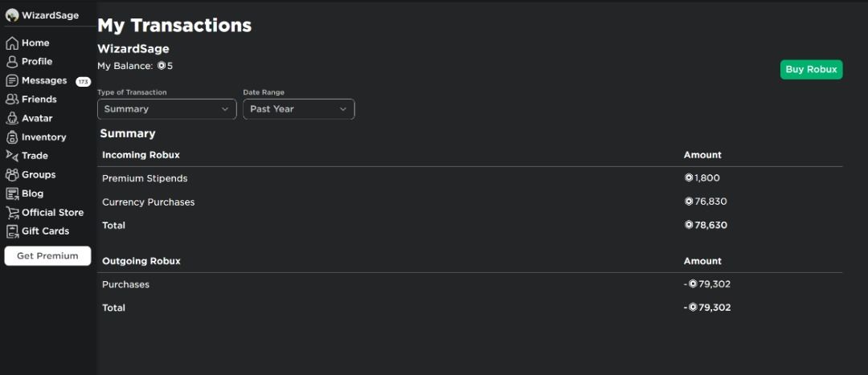Open the Date Range Past Year dropdown

point(298,109)
